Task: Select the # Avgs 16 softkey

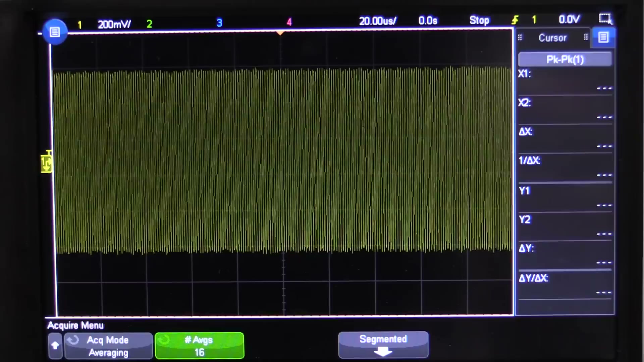Action: coord(199,346)
